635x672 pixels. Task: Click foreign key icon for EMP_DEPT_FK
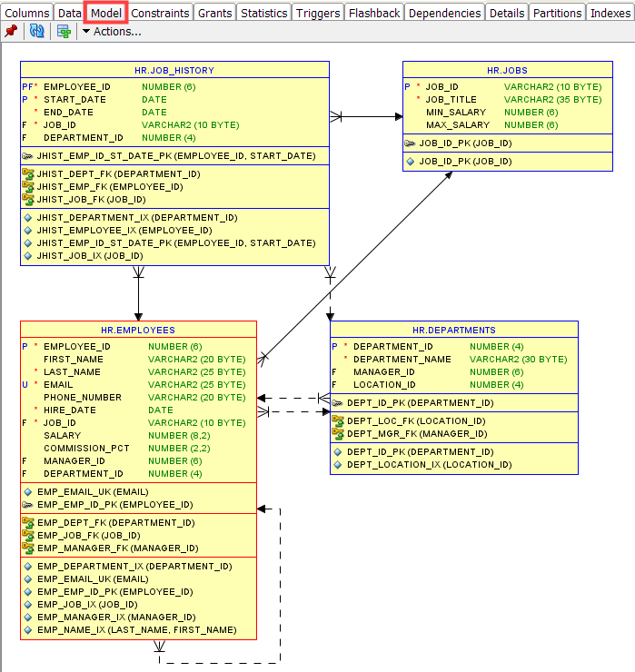pos(28,523)
